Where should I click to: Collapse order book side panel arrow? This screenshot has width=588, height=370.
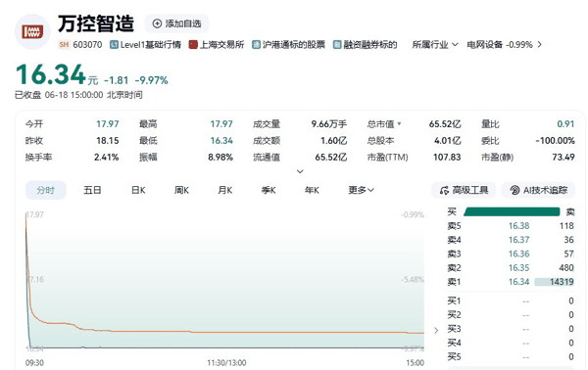tap(436, 330)
